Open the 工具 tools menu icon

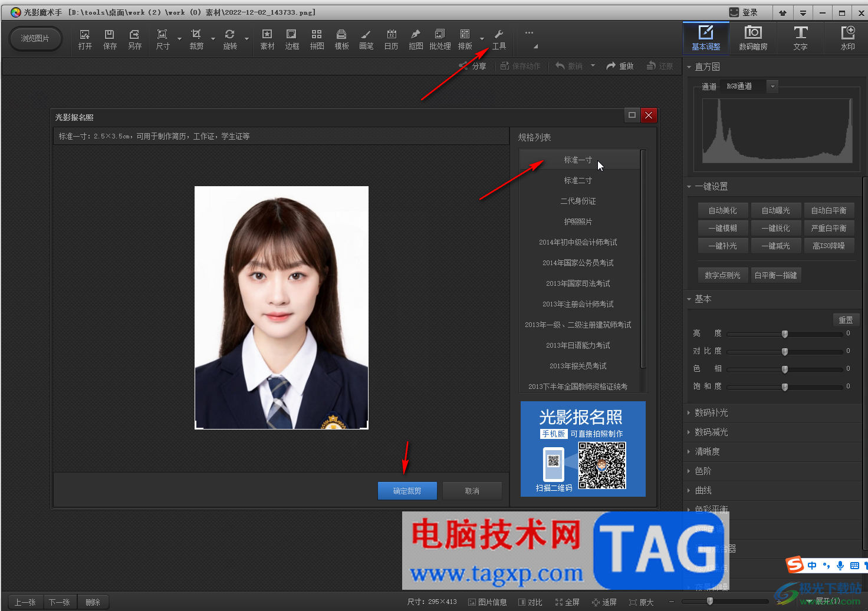tap(499, 39)
